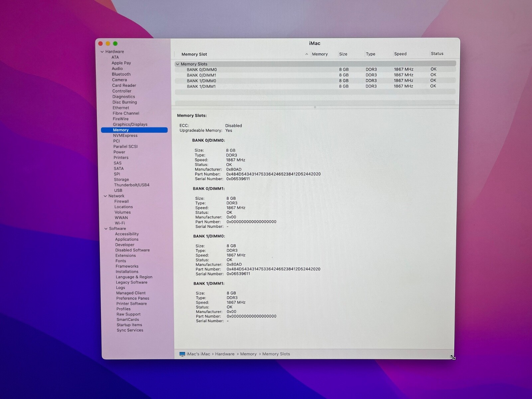Viewport: 532px width, 399px height.
Task: Select Thunderbolt/USB4 in sidebar
Action: point(132,185)
